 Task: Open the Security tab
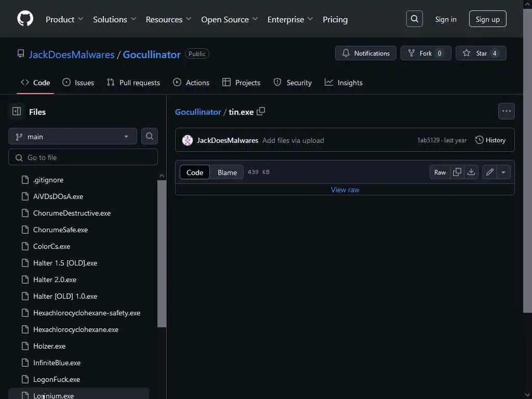click(x=292, y=83)
